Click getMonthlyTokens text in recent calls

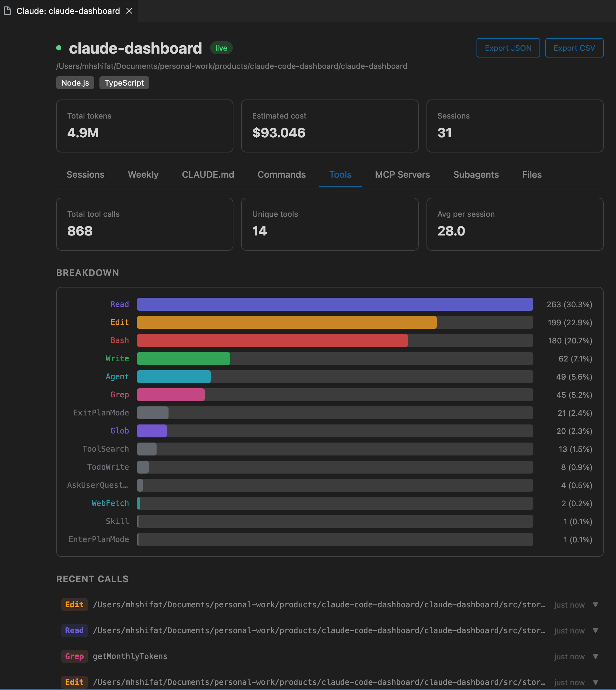coord(130,656)
